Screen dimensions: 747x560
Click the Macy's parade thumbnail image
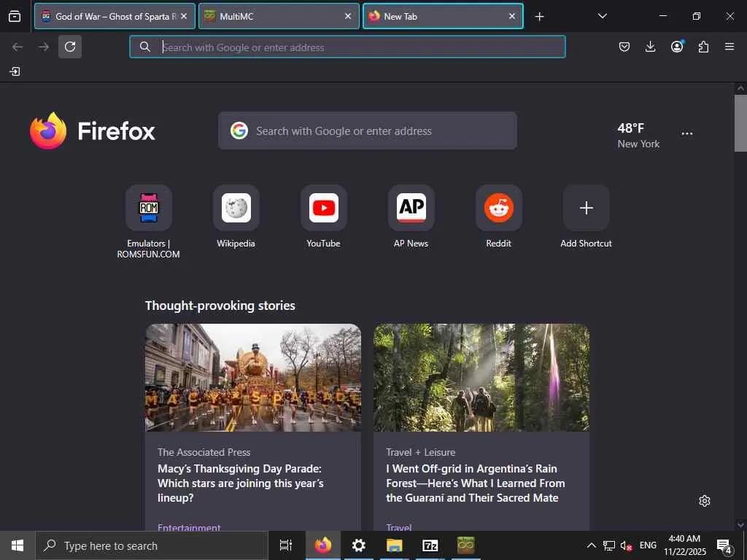coord(253,378)
